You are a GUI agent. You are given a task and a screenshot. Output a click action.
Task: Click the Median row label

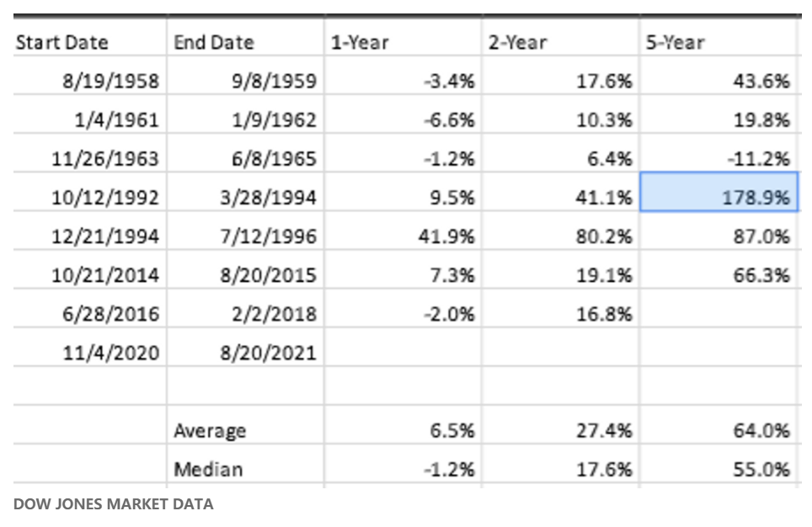[x=207, y=470]
